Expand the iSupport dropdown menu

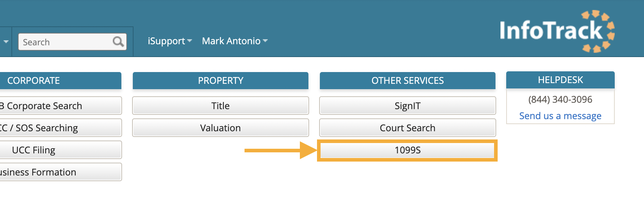(170, 41)
